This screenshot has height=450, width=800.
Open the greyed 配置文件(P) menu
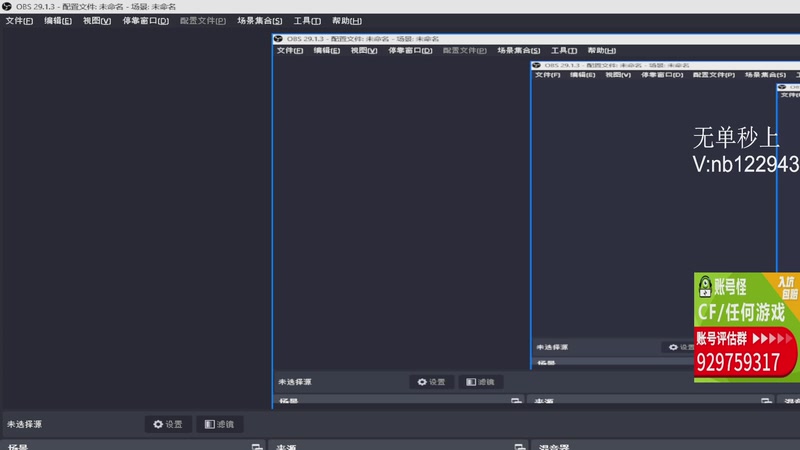pos(203,21)
